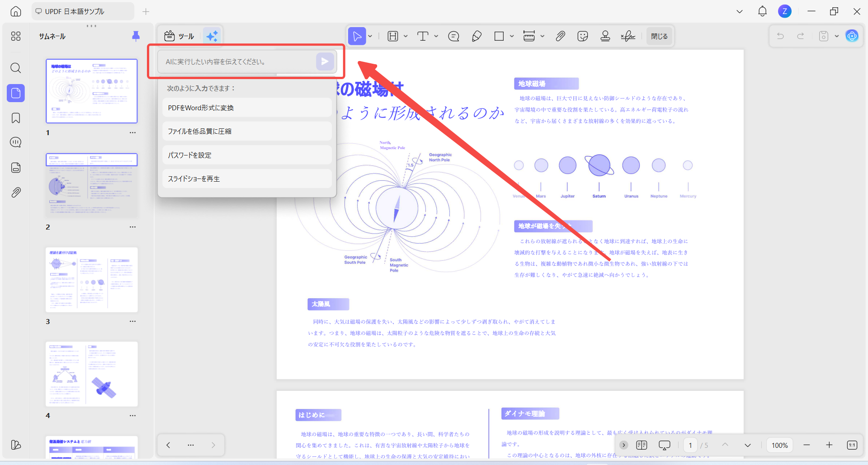Viewport: 868px width, 465px height.
Task: Select the cursor selection tool
Action: click(357, 36)
